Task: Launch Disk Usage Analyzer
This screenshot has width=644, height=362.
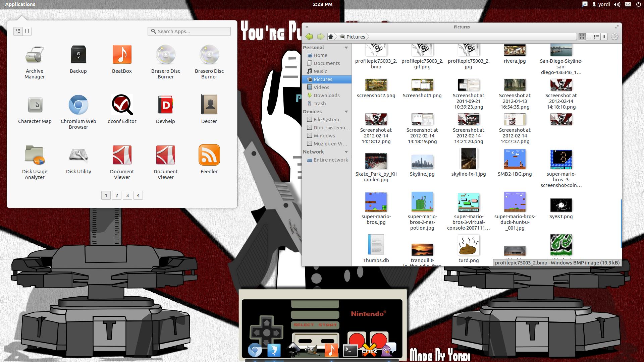Action: click(x=35, y=163)
